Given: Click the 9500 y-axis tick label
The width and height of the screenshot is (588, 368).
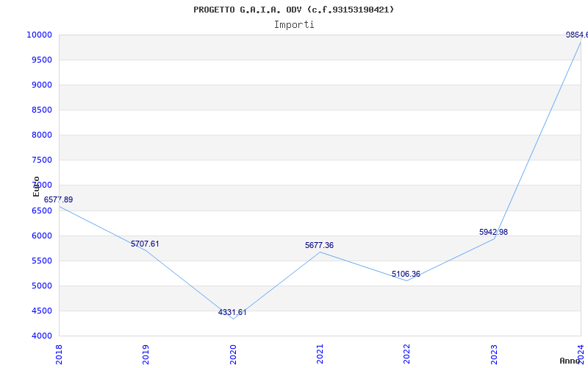Looking at the screenshot, I should click(x=42, y=60).
